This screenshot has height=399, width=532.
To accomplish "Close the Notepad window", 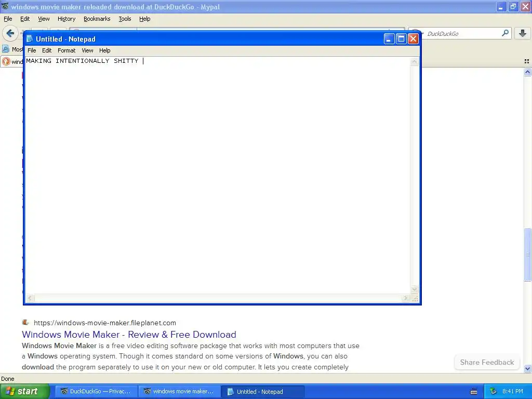I will tap(413, 39).
